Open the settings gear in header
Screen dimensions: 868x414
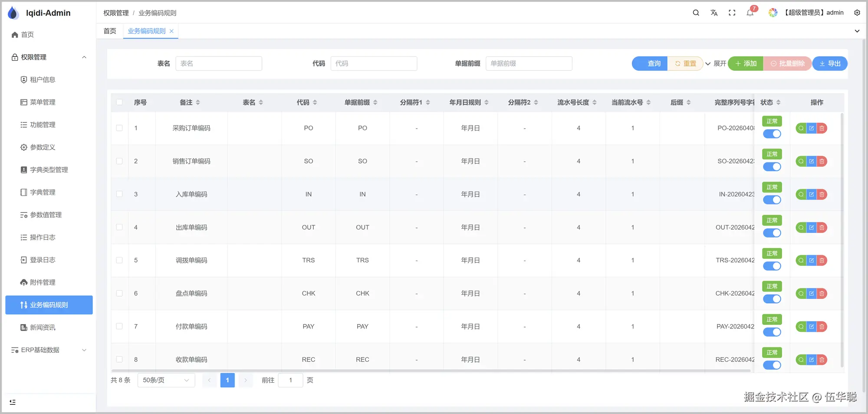click(857, 13)
